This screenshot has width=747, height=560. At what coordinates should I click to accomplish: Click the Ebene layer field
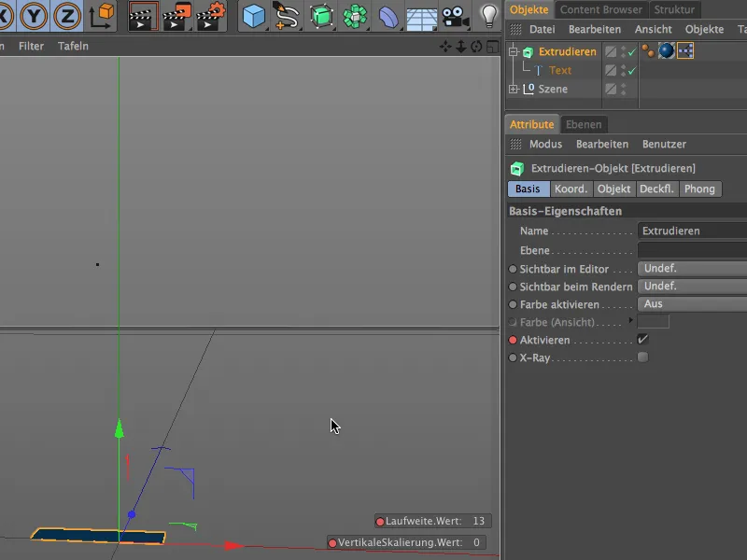pyautogui.click(x=692, y=250)
